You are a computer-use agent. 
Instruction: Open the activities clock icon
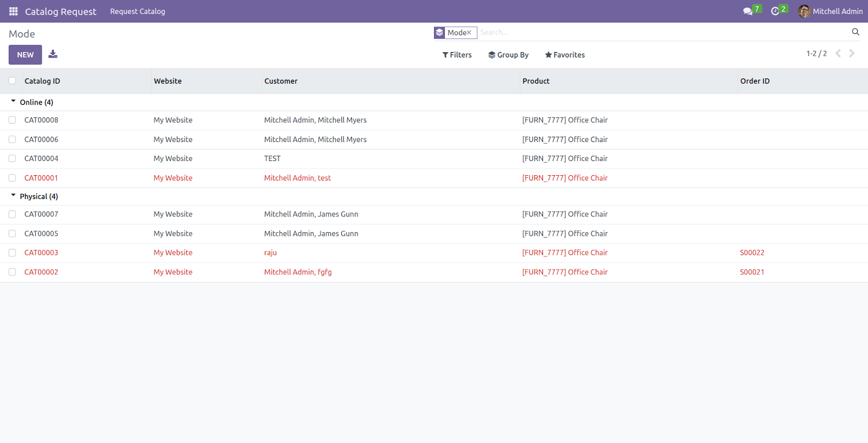coord(775,11)
